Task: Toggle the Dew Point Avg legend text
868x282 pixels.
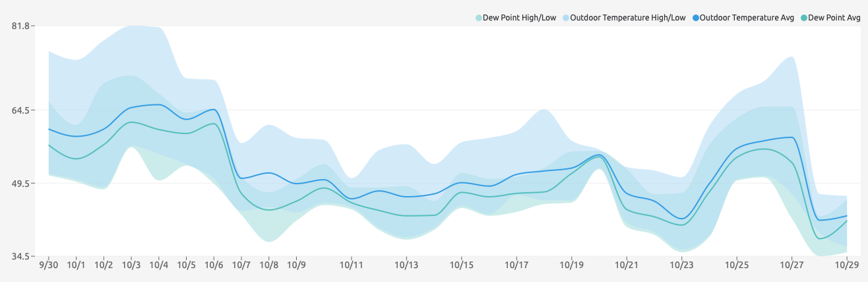Action: 834,18
